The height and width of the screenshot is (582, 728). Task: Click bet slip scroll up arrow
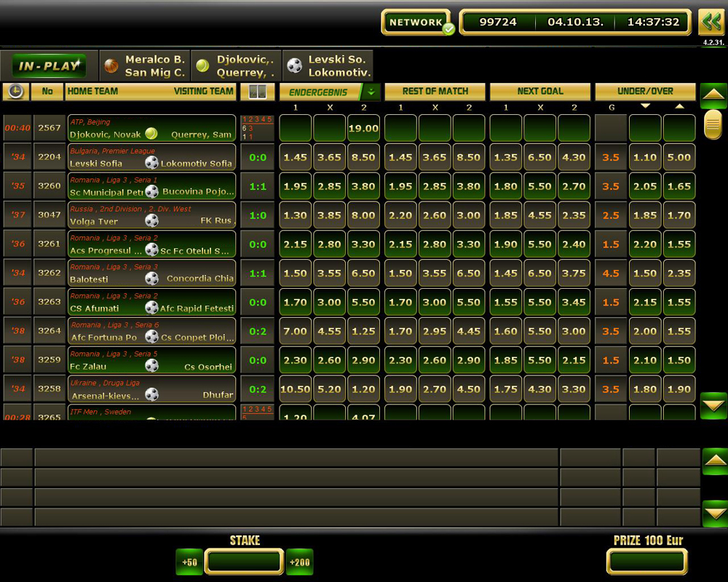click(715, 461)
